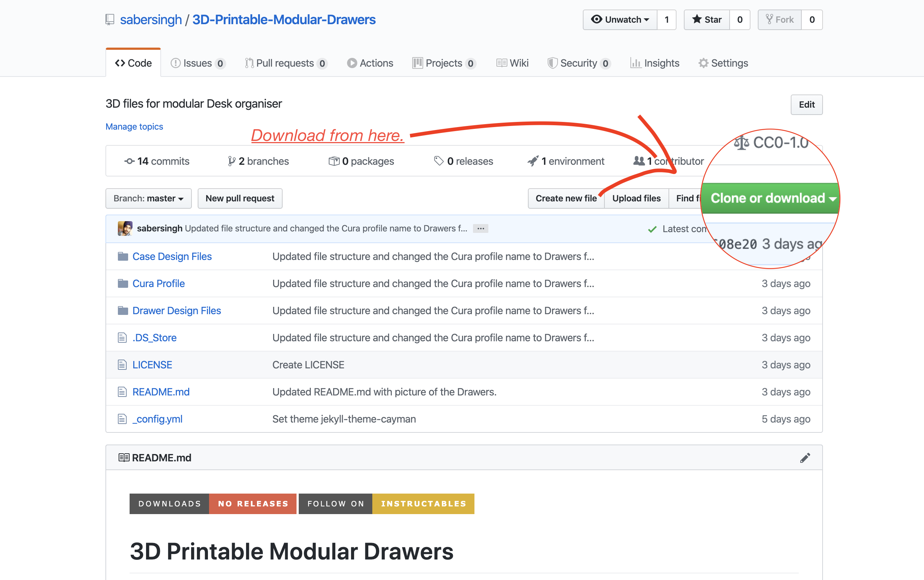Open the Unwatch notifications dropdown

[x=620, y=19]
